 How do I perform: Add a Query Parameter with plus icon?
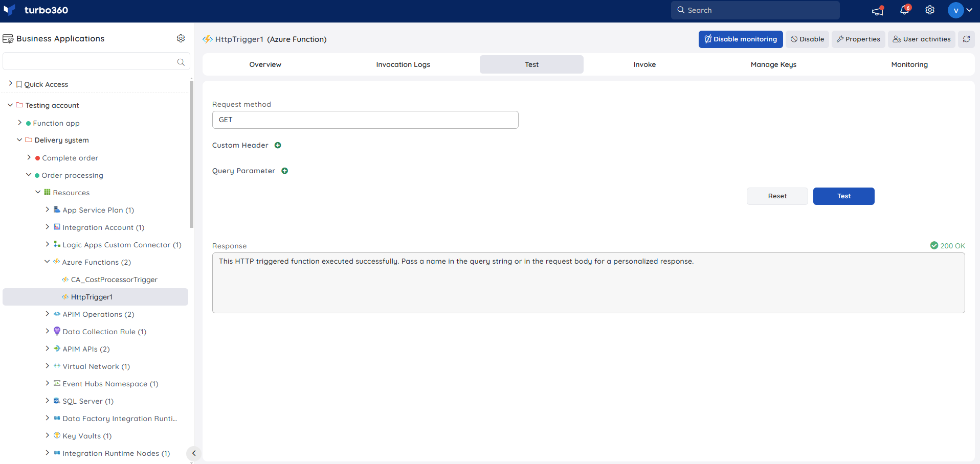(x=285, y=171)
